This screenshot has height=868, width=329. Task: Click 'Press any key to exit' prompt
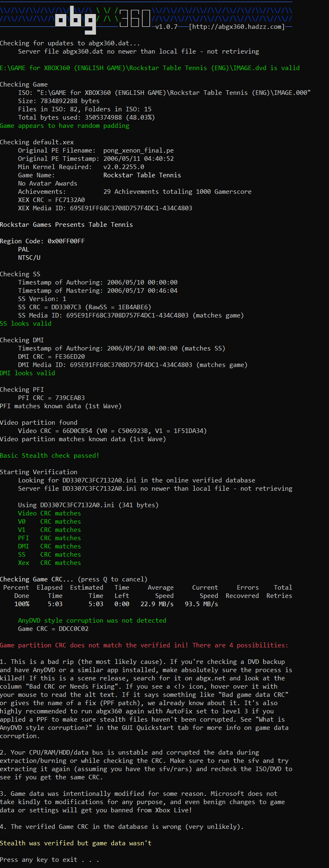pyautogui.click(x=49, y=860)
